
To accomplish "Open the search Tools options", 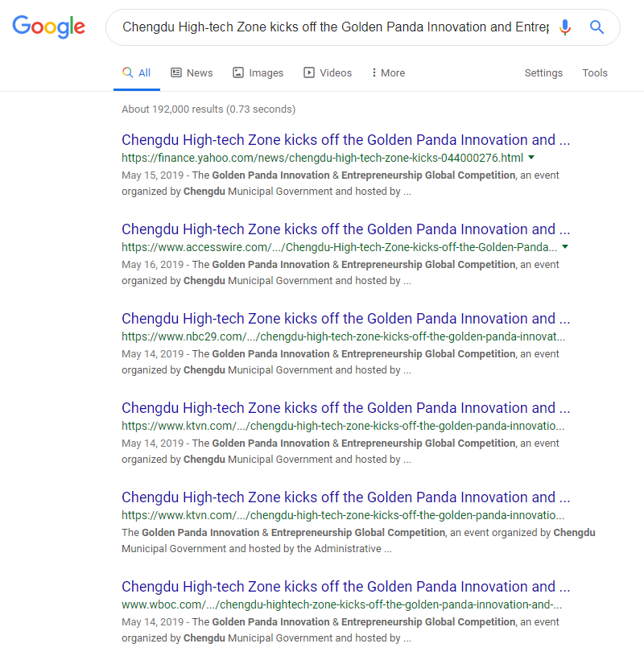I will click(595, 72).
